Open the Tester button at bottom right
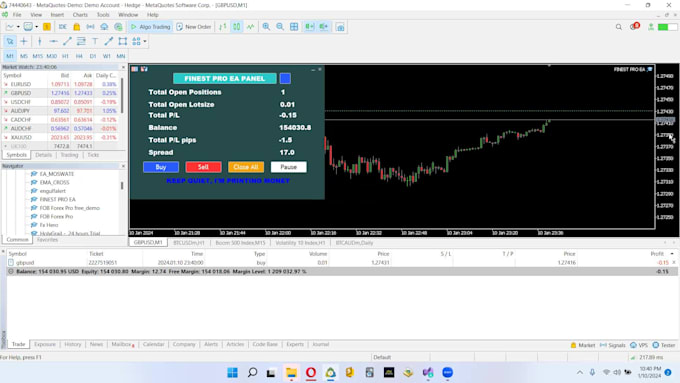This screenshot has width=680, height=383. [x=664, y=345]
